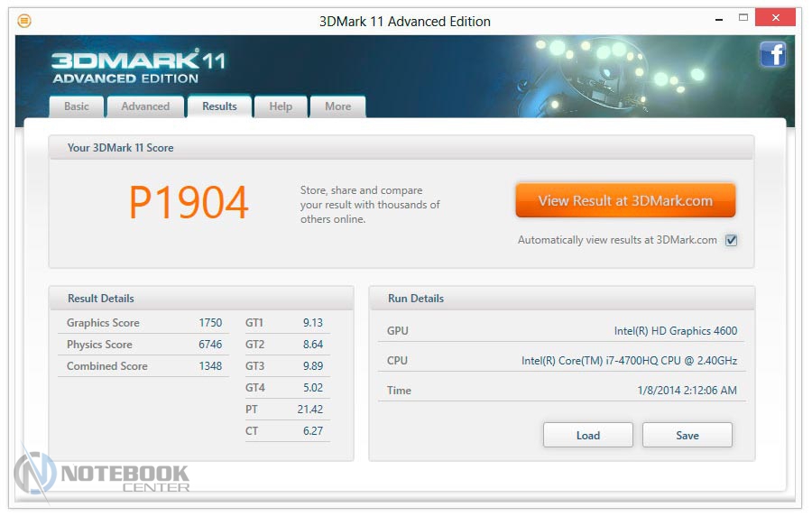The width and height of the screenshot is (812, 516).
Task: Select the Physics Score row
Action: (x=143, y=345)
